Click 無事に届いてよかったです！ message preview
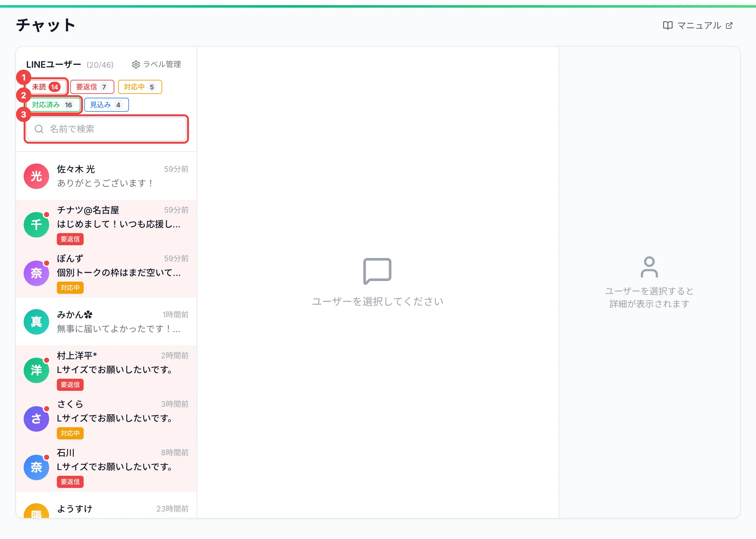This screenshot has height=539, width=756. click(119, 329)
